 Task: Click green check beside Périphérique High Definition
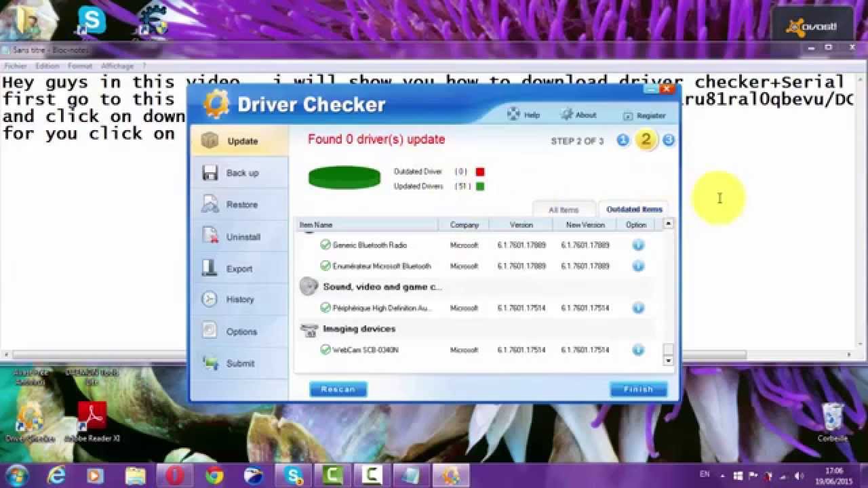pos(325,308)
